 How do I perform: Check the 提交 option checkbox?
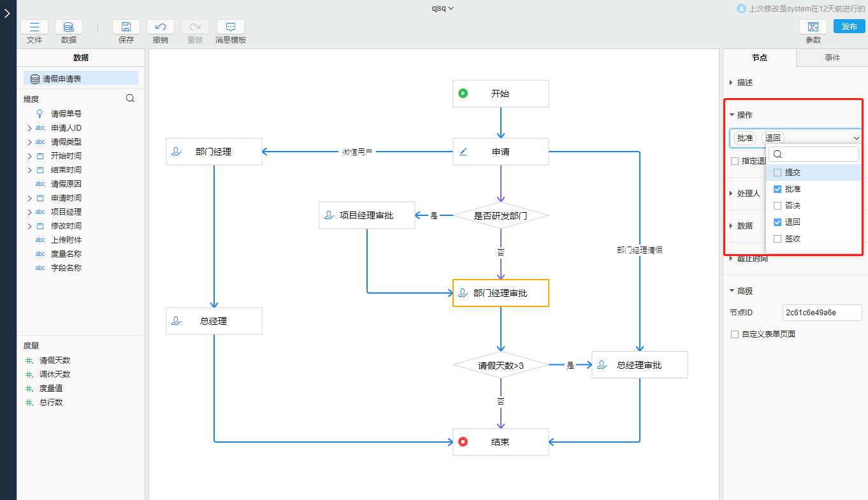coord(778,173)
